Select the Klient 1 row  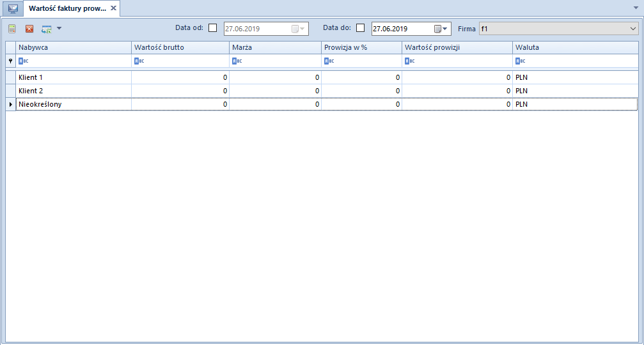pyautogui.click(x=322, y=77)
